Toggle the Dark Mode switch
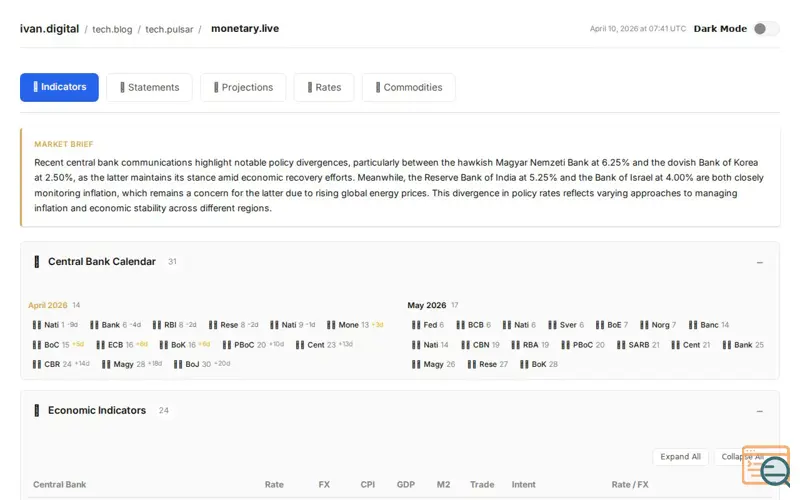 click(x=766, y=29)
